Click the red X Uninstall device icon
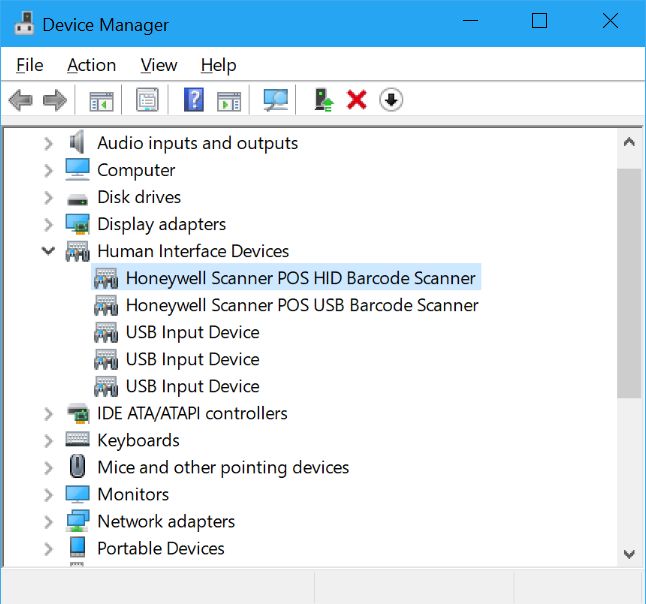 click(357, 100)
